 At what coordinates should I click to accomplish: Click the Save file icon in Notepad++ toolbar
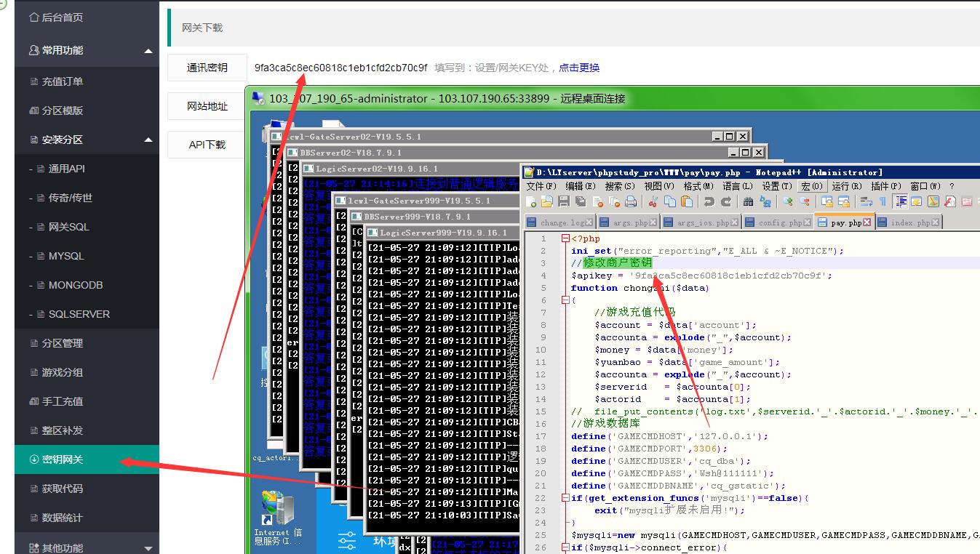click(563, 201)
